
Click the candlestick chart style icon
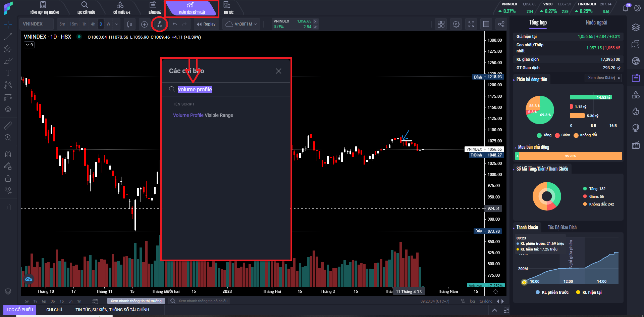click(x=129, y=24)
